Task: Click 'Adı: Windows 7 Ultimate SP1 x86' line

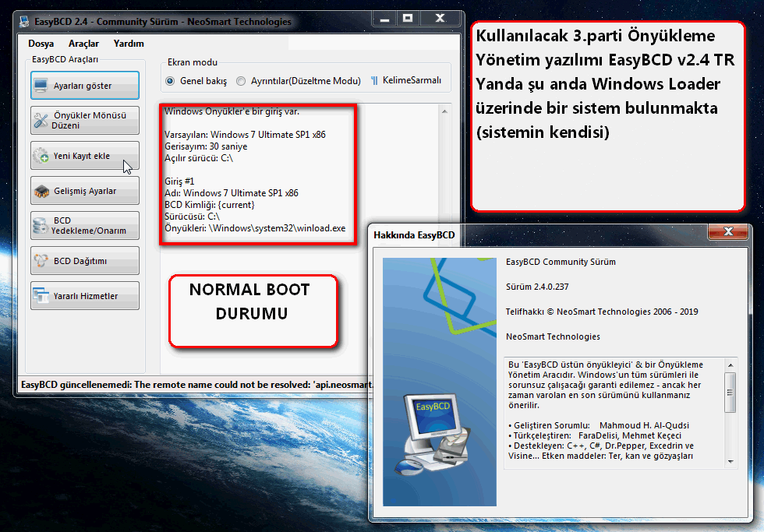Action: click(232, 193)
